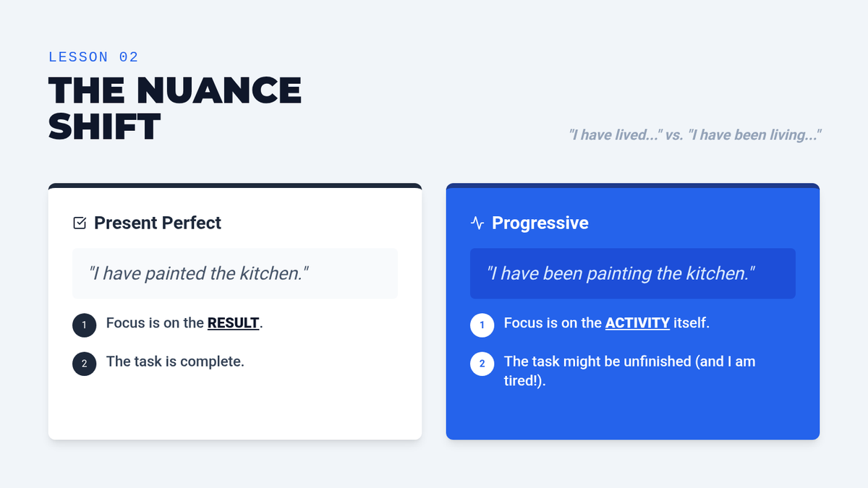Viewport: 868px width, 488px height.
Task: Click the "I have painted the kitchen." example box
Action: [x=234, y=273]
